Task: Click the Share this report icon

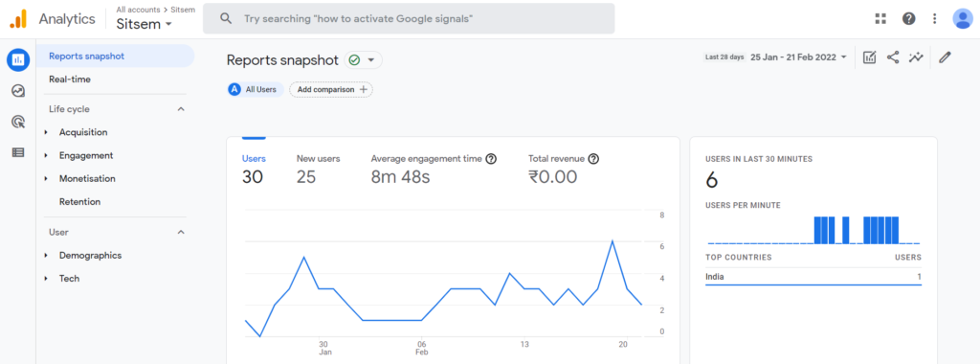Action: tap(893, 57)
